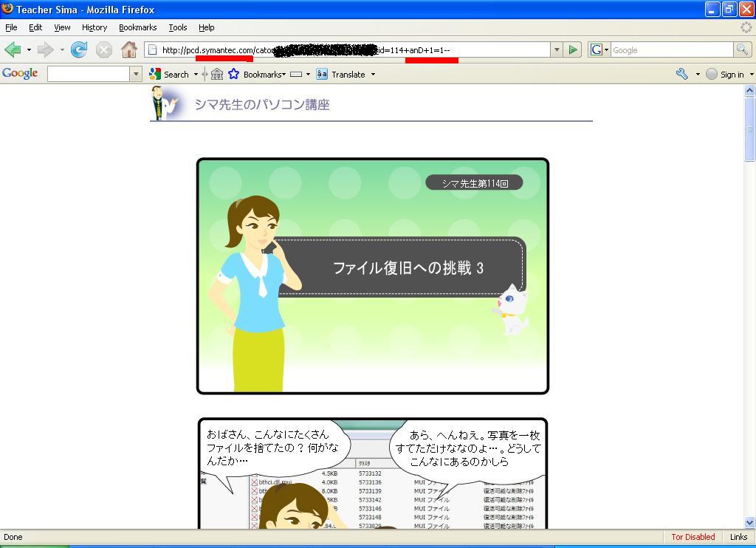Click the シマ先生第114回 badge
The image size is (756, 548).
474,183
